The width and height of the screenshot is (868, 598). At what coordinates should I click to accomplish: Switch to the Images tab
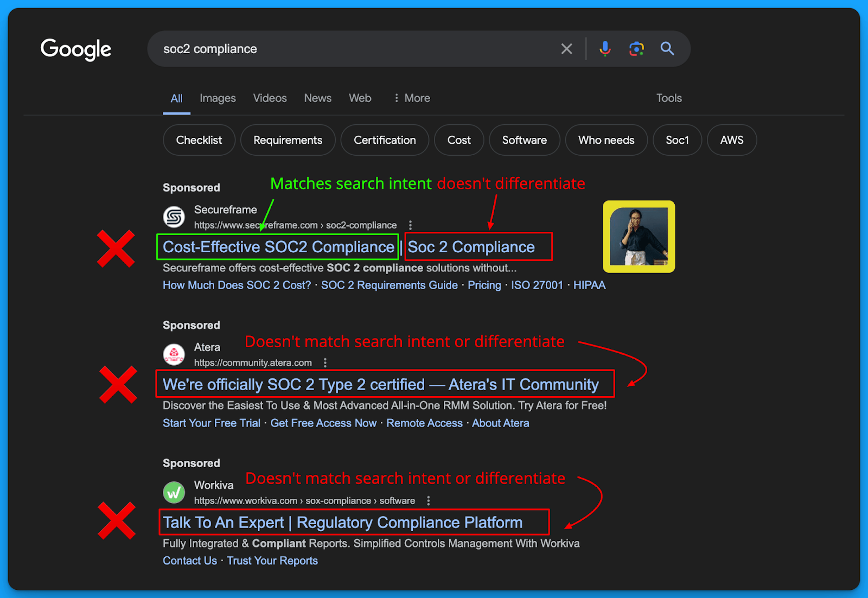pyautogui.click(x=218, y=98)
